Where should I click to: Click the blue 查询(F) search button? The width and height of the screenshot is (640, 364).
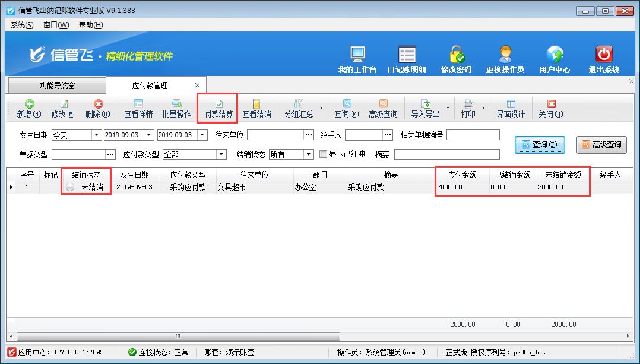pyautogui.click(x=539, y=144)
